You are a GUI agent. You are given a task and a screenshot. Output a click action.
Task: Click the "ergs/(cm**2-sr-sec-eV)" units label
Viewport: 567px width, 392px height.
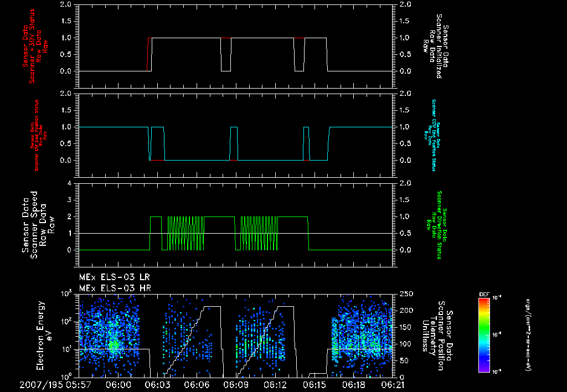pyautogui.click(x=528, y=335)
